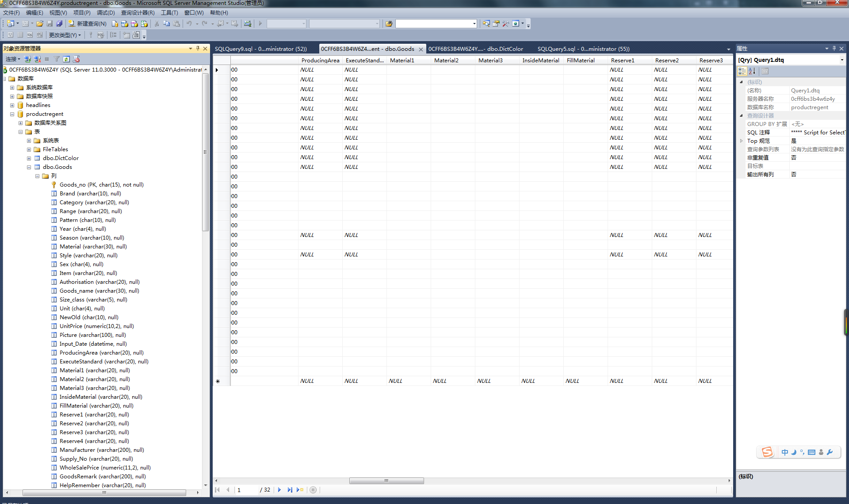849x504 pixels.
Task: Show the Diagram pane icon
Action: click(x=10, y=35)
